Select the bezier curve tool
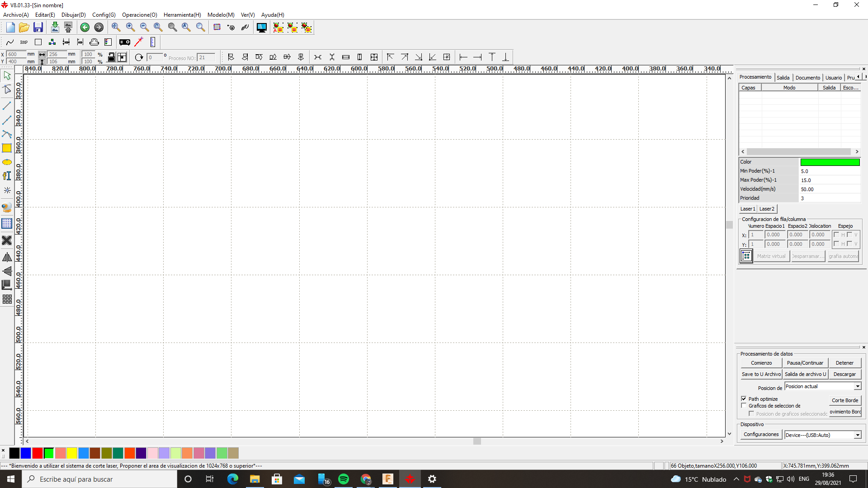This screenshot has width=868, height=488. coord(7,134)
